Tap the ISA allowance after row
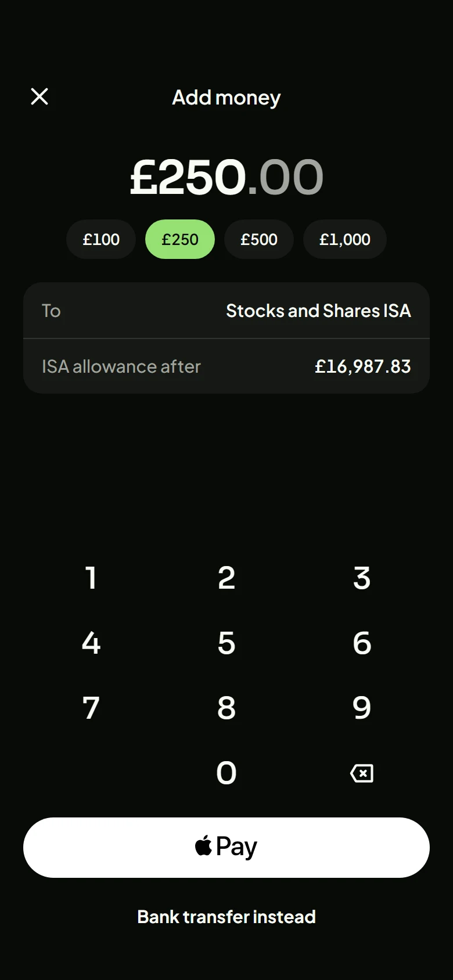Screen dimensions: 453x980 (x=227, y=366)
